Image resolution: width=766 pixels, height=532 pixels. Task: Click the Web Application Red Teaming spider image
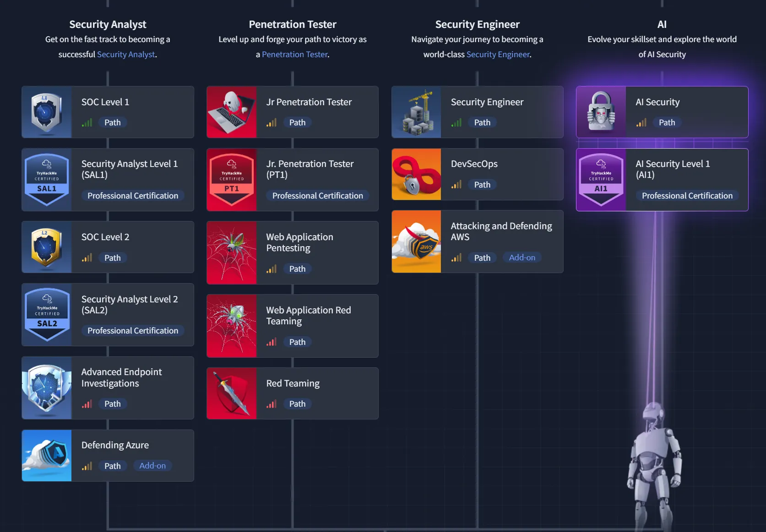click(232, 326)
